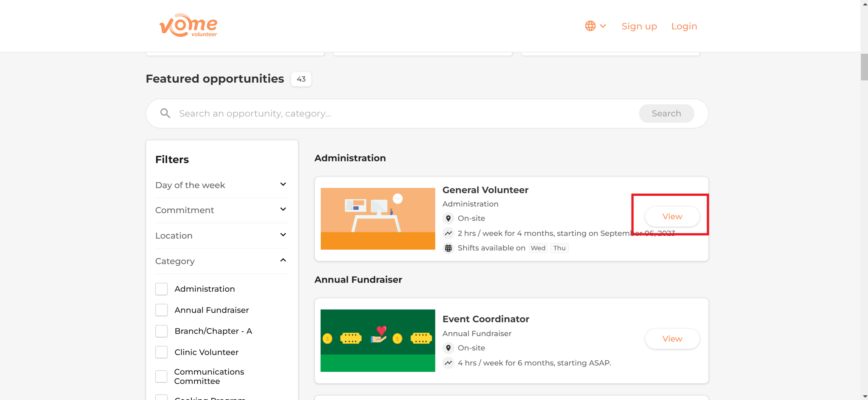Click the shifts calendar icon
This screenshot has height=400, width=868.
tap(448, 248)
